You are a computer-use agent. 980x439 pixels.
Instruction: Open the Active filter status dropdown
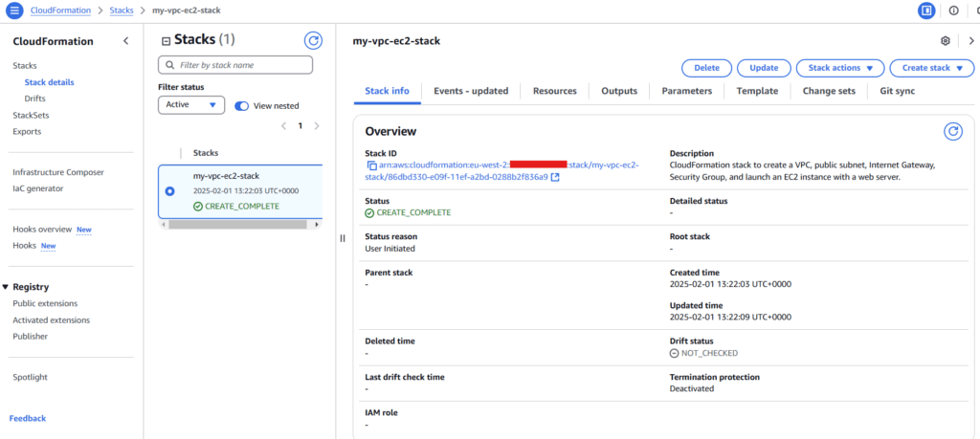coord(191,105)
